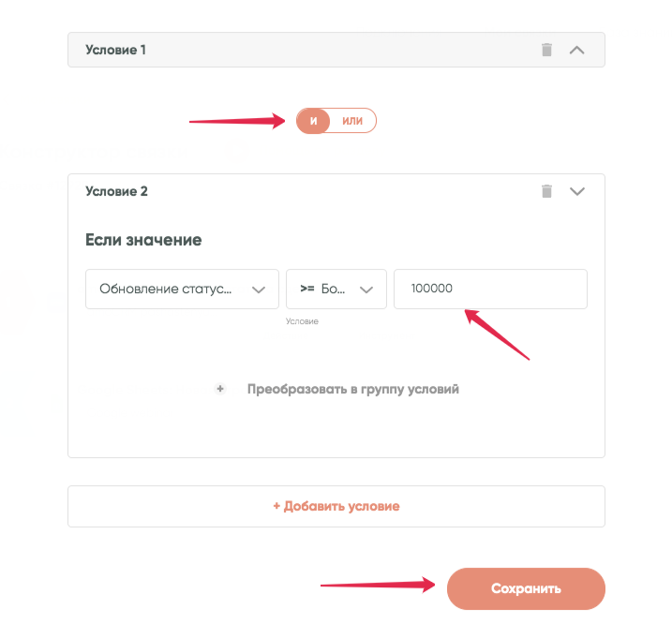
Task: Click the arrow inside the Обновление статус field
Action: (x=259, y=289)
